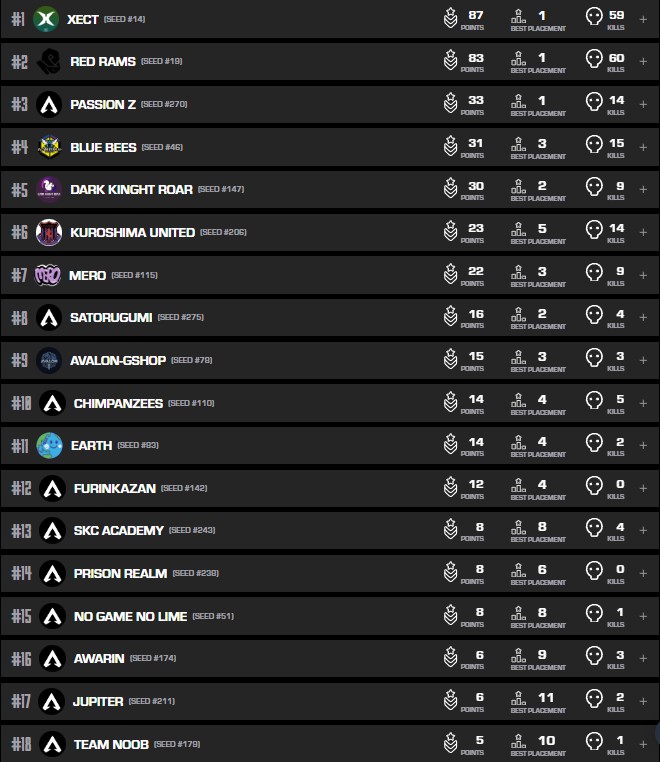Open the Chimpanzees team name link

tap(117, 403)
